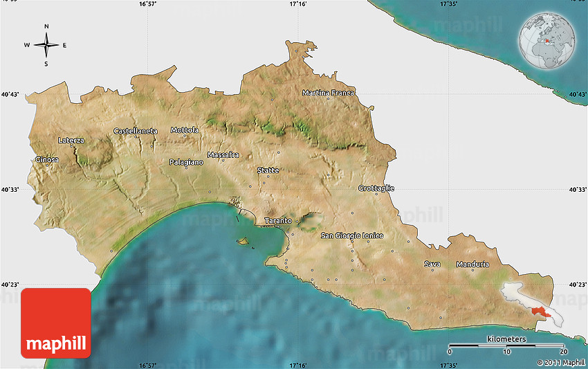Select the Palagiano label

186,162
